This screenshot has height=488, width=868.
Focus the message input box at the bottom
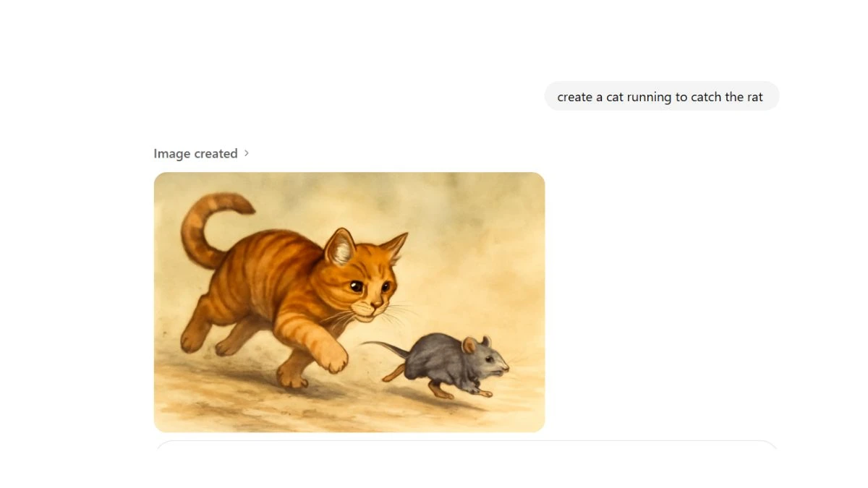467,445
